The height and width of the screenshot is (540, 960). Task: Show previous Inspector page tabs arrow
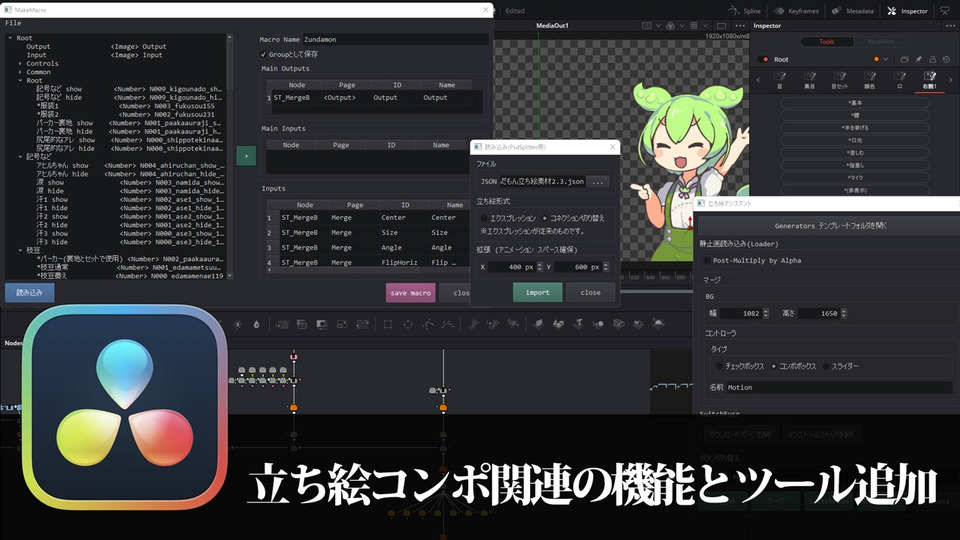[758, 80]
